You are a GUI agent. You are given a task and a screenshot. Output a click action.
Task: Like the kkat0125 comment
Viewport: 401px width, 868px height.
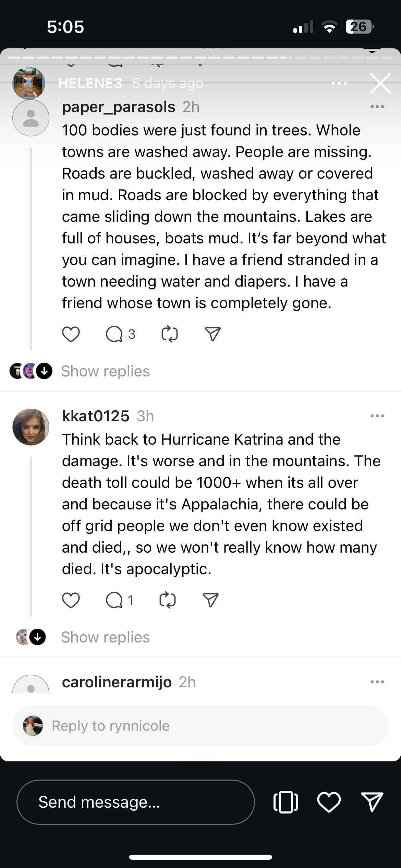pos(71,600)
